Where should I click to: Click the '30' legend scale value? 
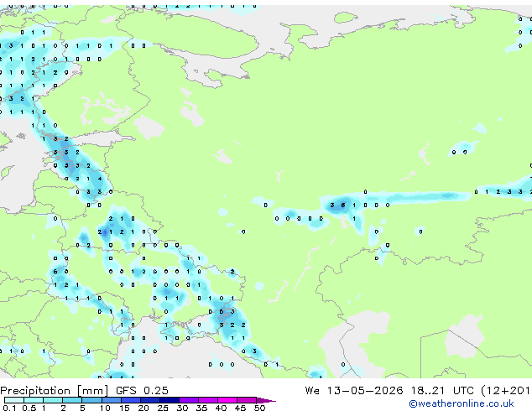point(182,408)
